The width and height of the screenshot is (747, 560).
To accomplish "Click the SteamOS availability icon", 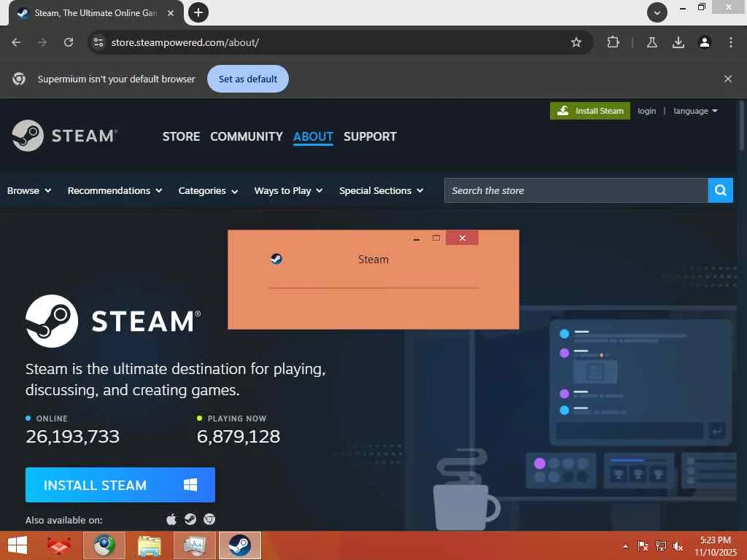I will 190,519.
